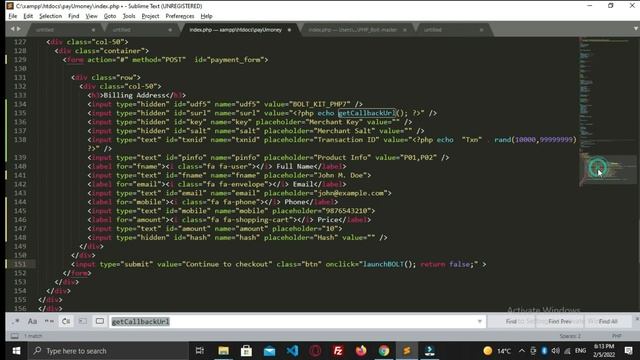640x360 pixels.
Task: Click 'payment_form' id on line 129
Action: (x=235, y=60)
